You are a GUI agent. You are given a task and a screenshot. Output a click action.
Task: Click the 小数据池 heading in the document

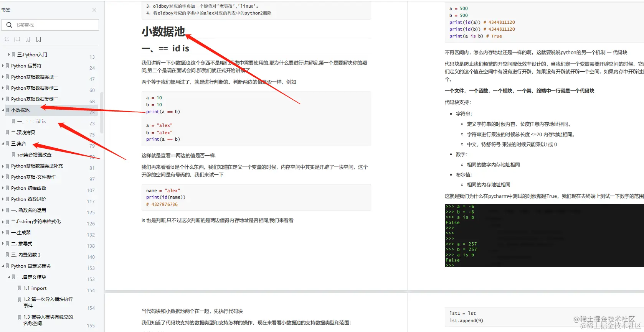tap(163, 31)
